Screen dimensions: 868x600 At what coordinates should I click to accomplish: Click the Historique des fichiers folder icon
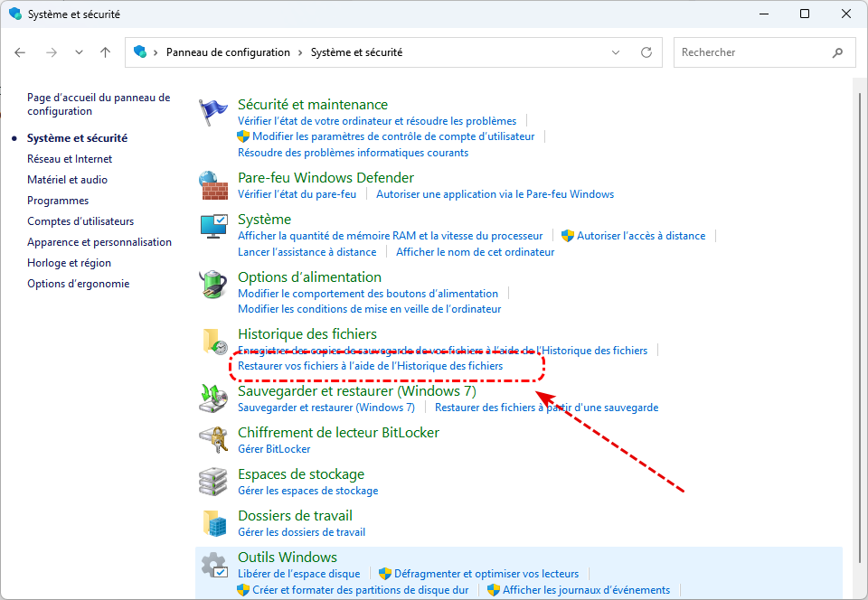pyautogui.click(x=213, y=342)
